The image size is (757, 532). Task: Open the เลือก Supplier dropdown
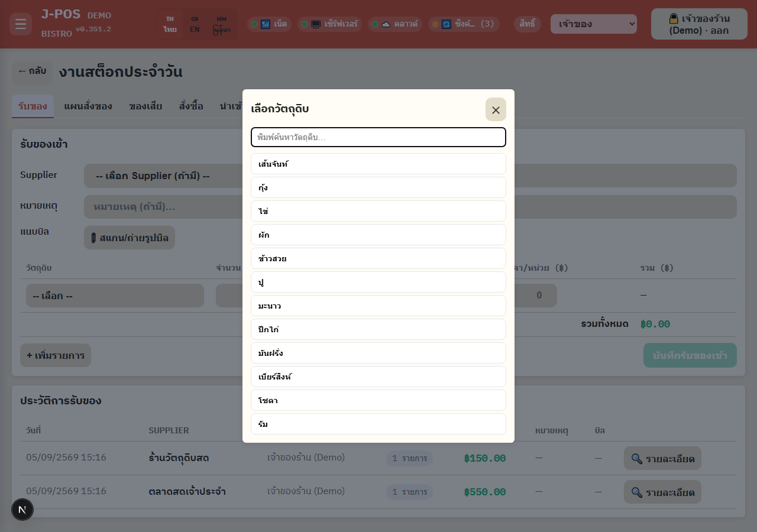pyautogui.click(x=410, y=176)
